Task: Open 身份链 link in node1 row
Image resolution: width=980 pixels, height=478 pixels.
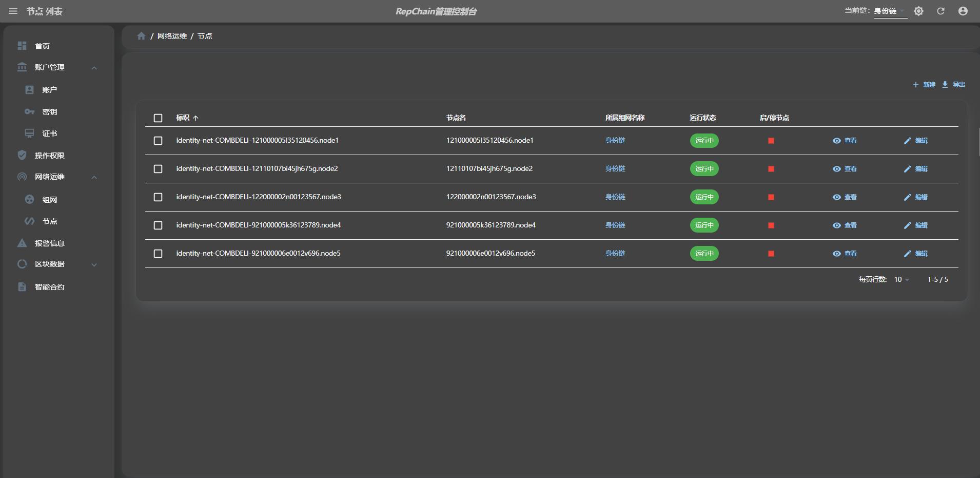Action: coord(615,140)
